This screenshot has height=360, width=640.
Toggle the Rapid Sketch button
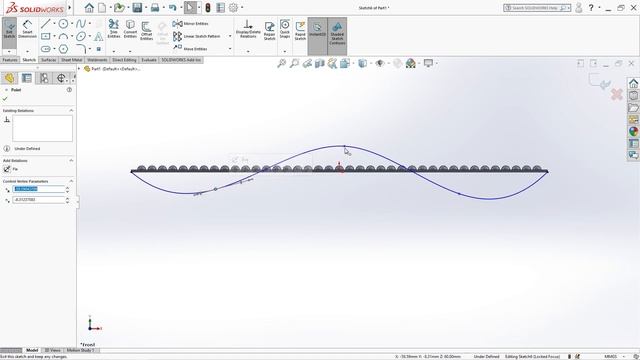click(300, 31)
